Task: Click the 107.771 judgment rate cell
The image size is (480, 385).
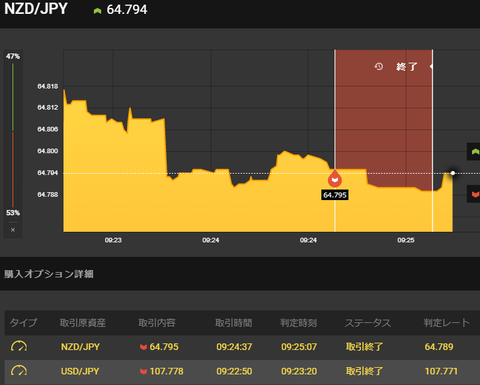Action: point(441,371)
